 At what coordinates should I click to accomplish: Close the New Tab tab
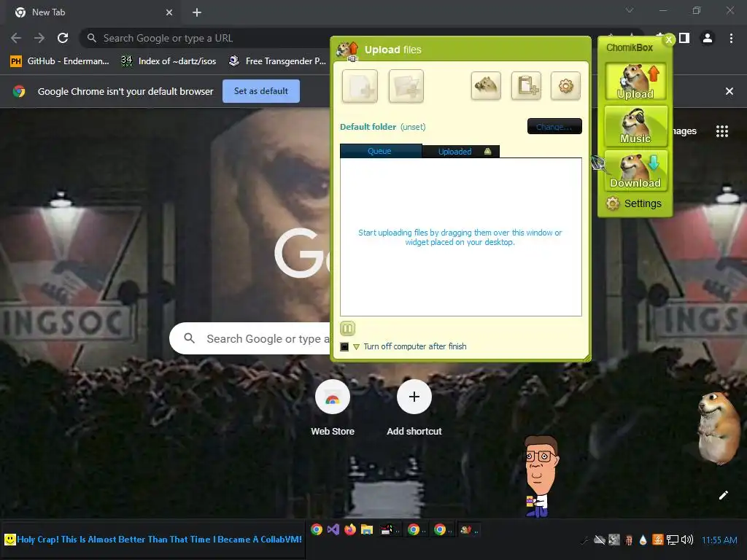point(169,12)
